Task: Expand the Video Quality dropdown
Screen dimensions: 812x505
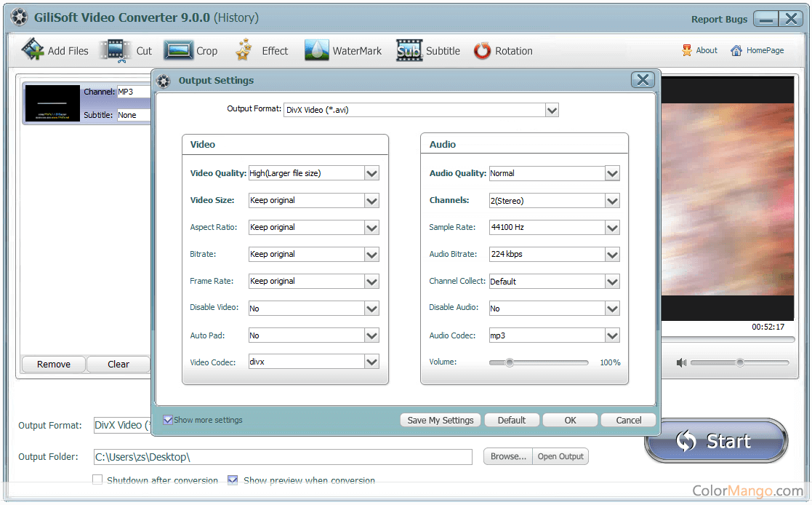Action: click(x=371, y=173)
